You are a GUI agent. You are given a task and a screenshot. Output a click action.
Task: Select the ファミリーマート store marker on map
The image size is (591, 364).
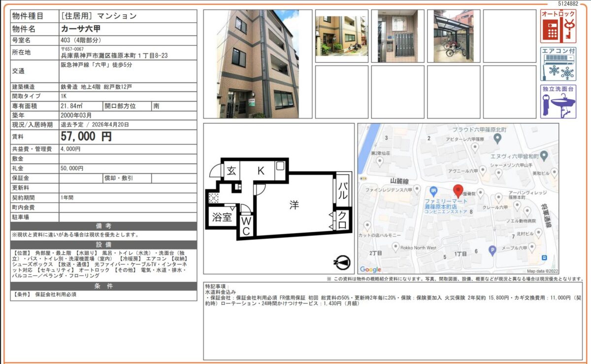(433, 190)
